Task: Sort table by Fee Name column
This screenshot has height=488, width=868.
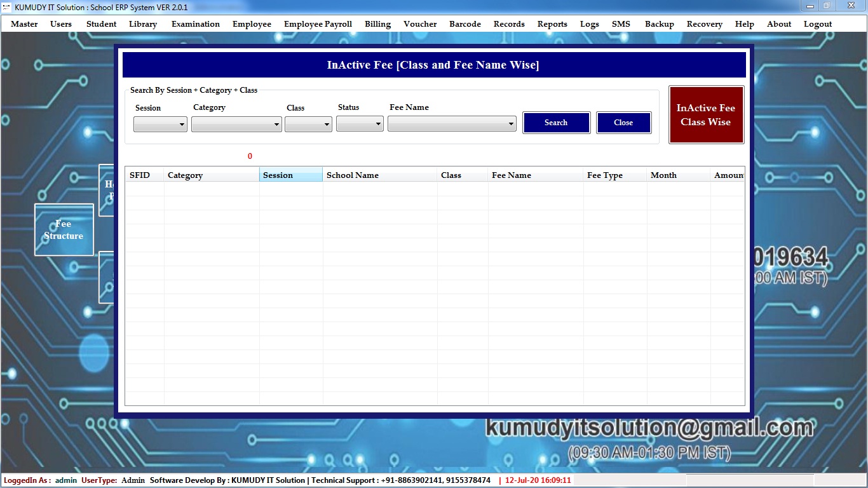Action: point(535,175)
